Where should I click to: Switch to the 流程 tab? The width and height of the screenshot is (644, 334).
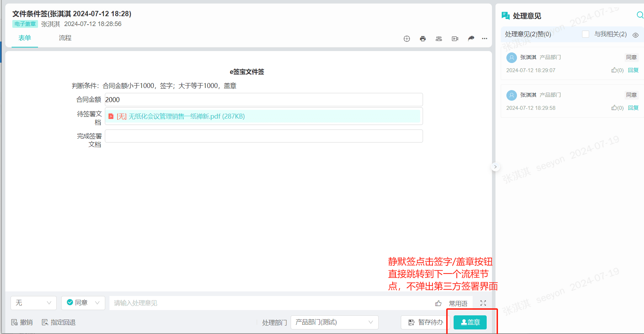65,38
